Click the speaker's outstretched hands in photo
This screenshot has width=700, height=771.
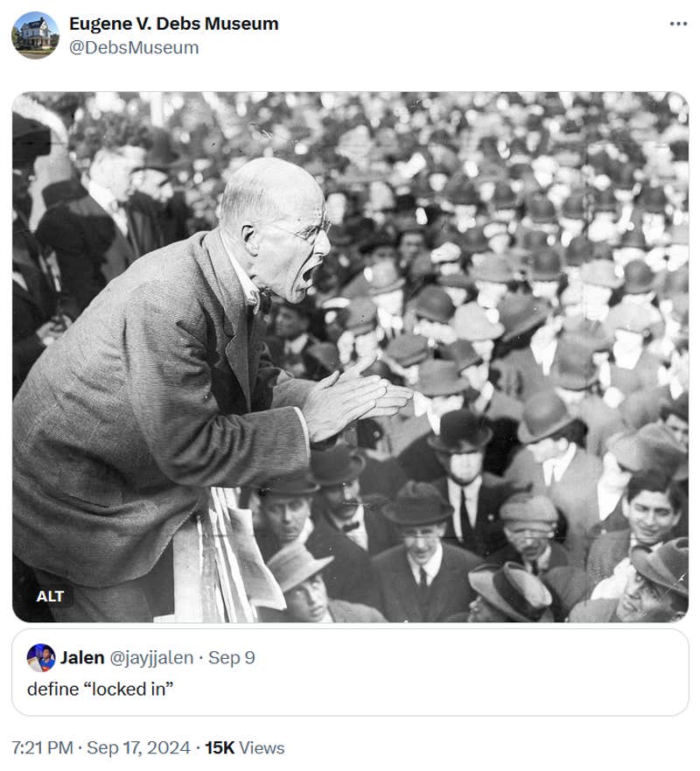click(356, 401)
